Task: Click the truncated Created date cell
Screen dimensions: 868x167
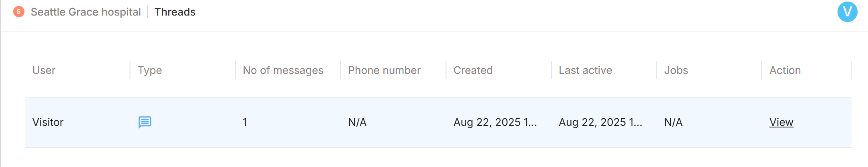Action: click(495, 122)
